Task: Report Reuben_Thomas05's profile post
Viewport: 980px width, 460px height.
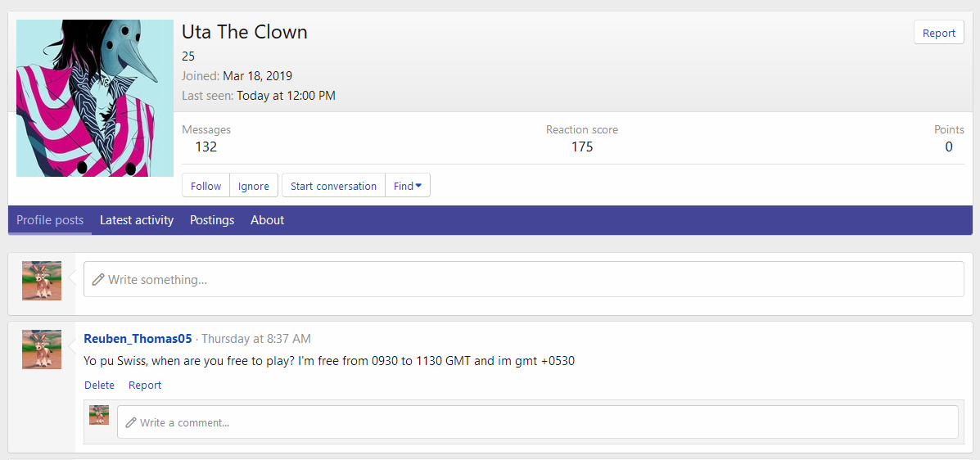Action: coord(145,385)
